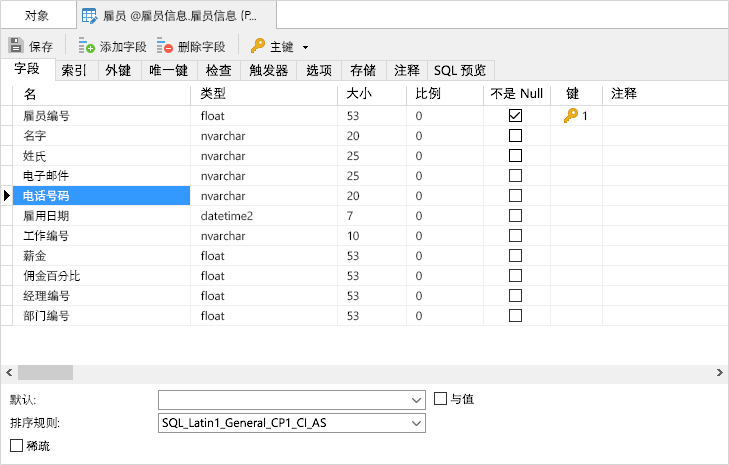Toggle the 与值 checkbox
729x465 pixels.
[441, 399]
